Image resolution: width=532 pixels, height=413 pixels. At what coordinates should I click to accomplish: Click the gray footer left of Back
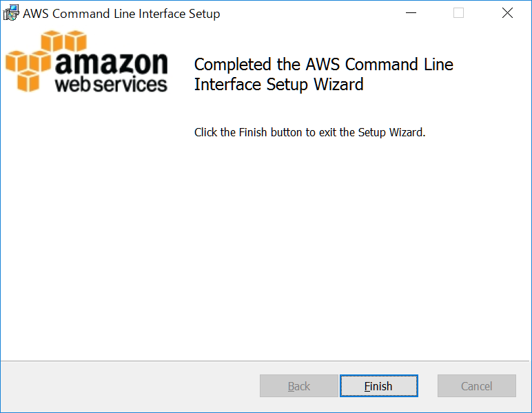coord(124,386)
